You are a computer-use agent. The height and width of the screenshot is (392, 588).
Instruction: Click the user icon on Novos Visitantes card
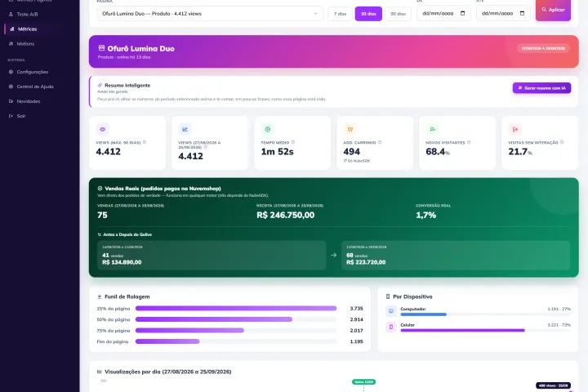(432, 129)
